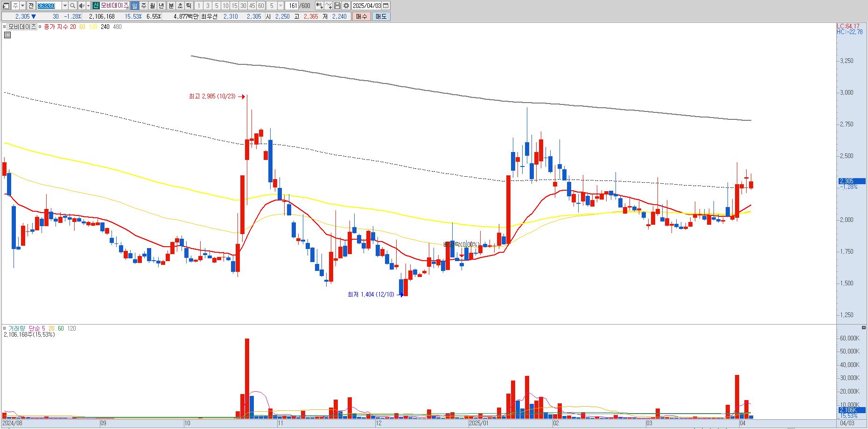The height and width of the screenshot is (429, 868).
Task: Click the 모비데이즈 legend label on chart
Action: click(x=22, y=27)
